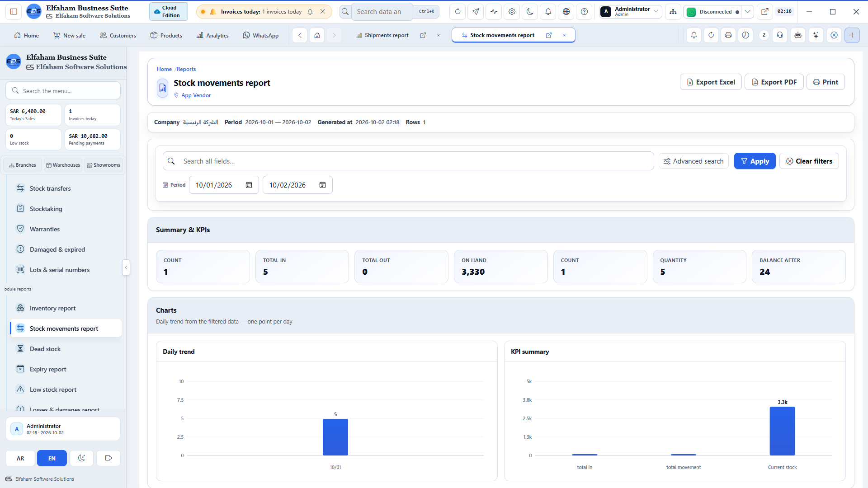Go to home via house icon button
The width and height of the screenshot is (868, 488).
[x=317, y=35]
